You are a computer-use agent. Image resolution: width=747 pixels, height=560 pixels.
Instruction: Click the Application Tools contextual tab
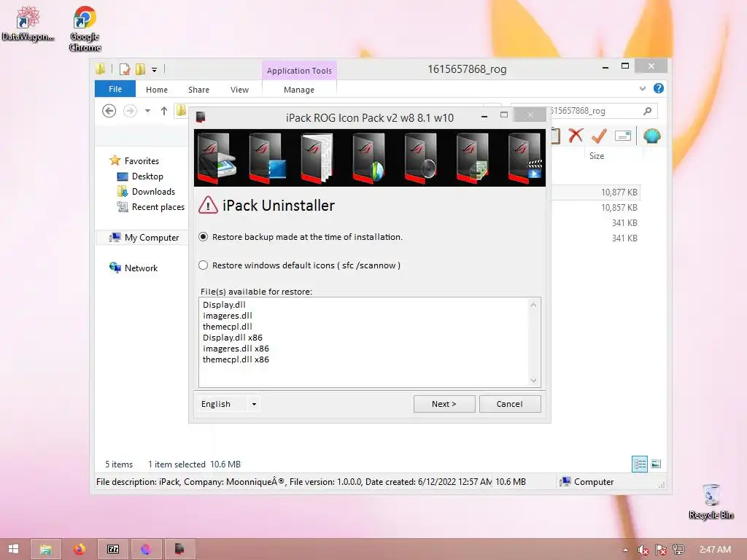tap(299, 71)
